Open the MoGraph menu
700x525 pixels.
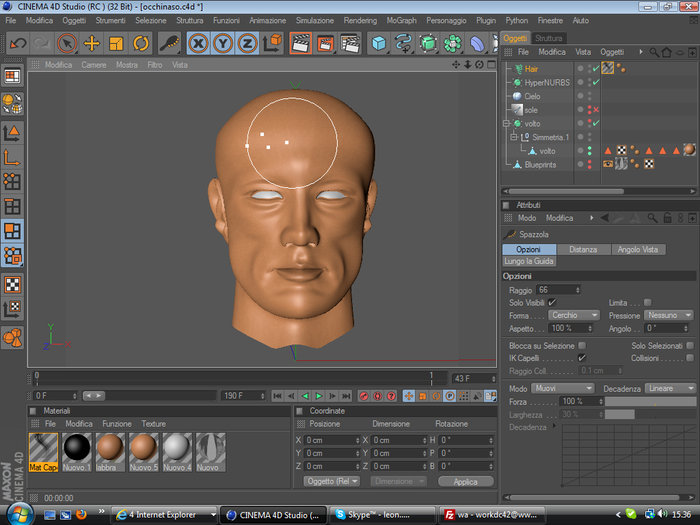401,21
